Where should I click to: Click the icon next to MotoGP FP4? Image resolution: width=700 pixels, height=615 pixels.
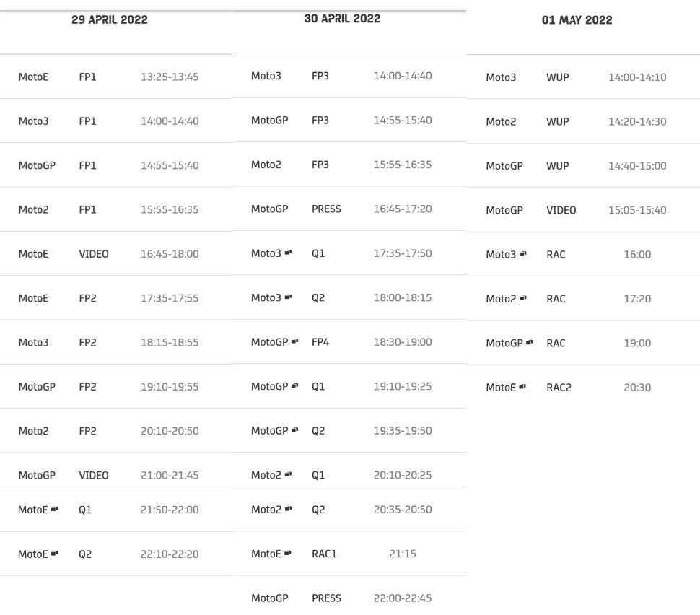294,342
